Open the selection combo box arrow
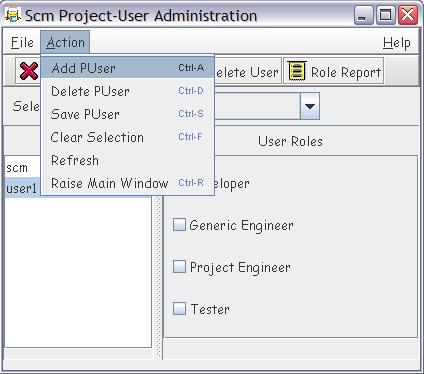The image size is (424, 374). [310, 106]
